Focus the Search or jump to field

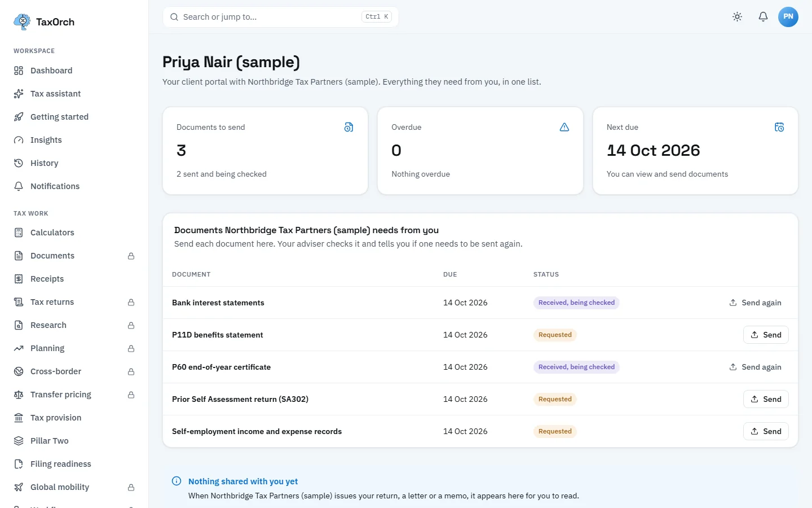(x=281, y=17)
